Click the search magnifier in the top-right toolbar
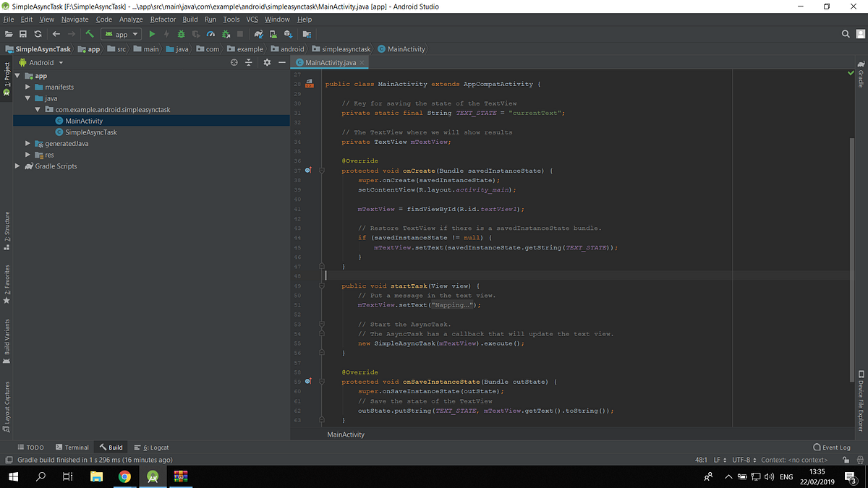Viewport: 868px width, 488px height. [x=846, y=34]
